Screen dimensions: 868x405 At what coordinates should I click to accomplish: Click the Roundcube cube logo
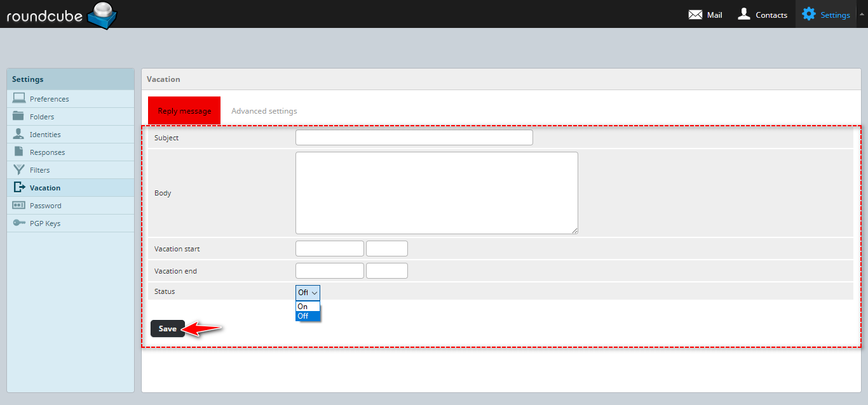[102, 15]
